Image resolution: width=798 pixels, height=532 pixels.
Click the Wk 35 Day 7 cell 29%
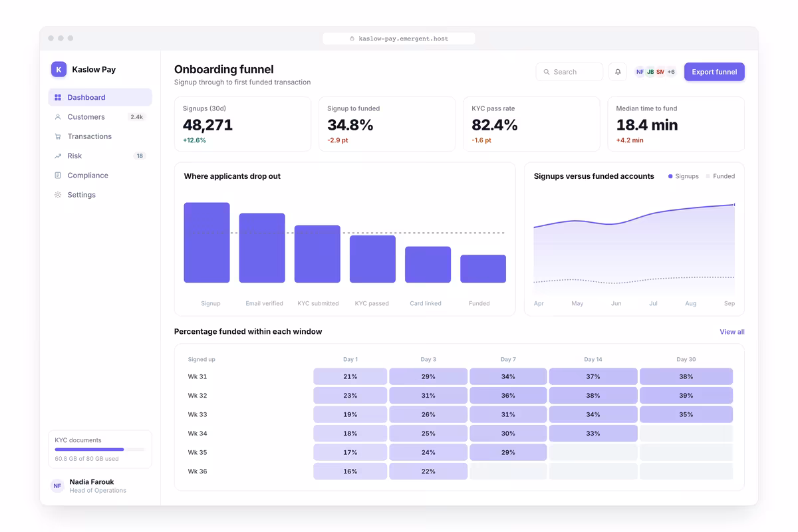point(508,453)
